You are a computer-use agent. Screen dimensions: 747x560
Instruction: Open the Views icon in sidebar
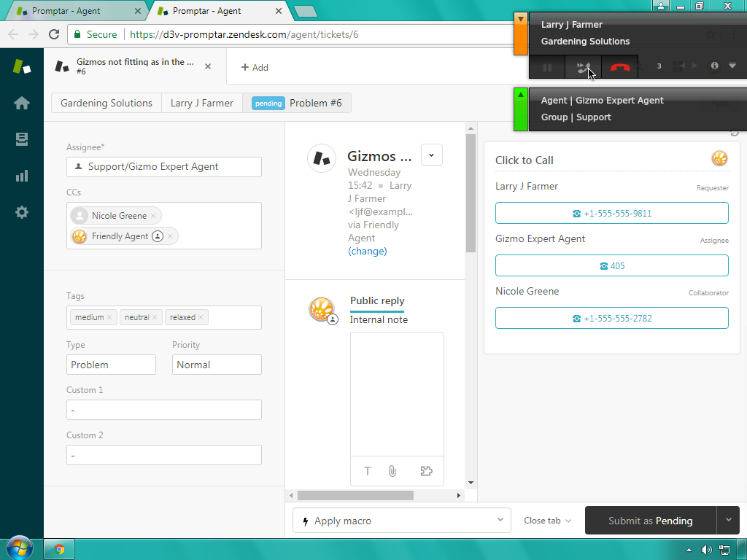tap(22, 139)
